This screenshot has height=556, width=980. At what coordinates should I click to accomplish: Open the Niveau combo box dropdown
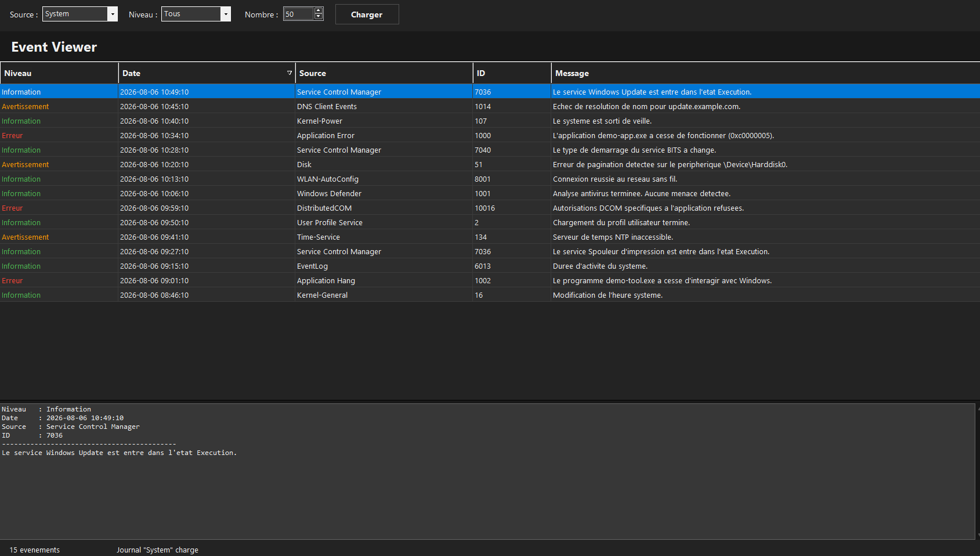coord(226,14)
